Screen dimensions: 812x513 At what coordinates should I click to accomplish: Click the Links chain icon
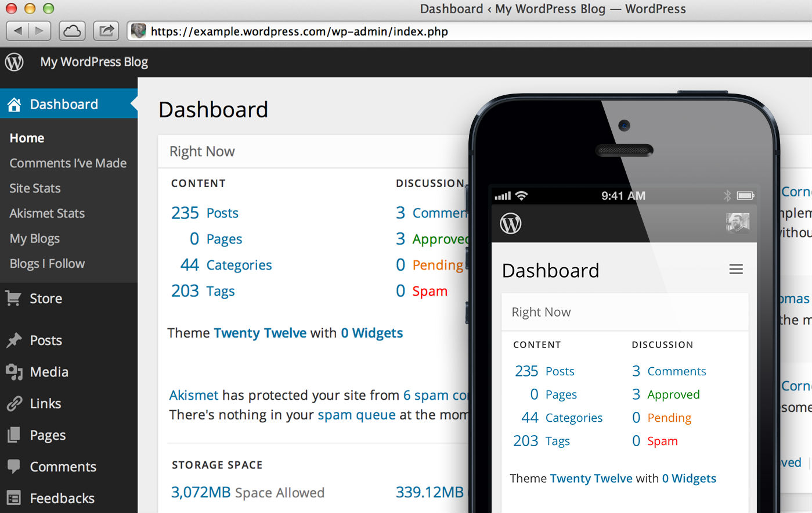tap(14, 403)
